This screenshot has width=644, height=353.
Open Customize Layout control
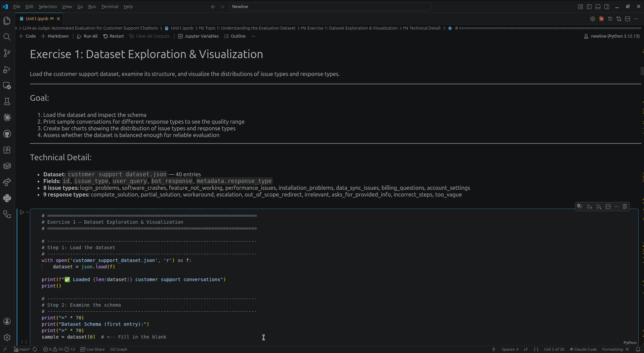point(581,7)
